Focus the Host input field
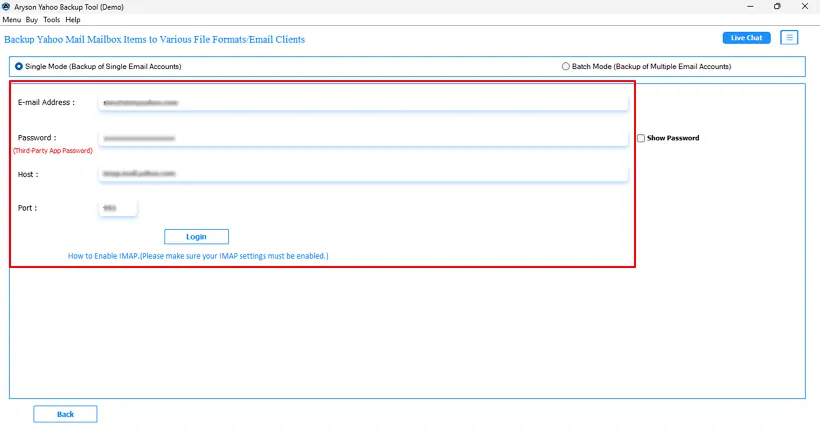The image size is (820, 432). pos(363,174)
